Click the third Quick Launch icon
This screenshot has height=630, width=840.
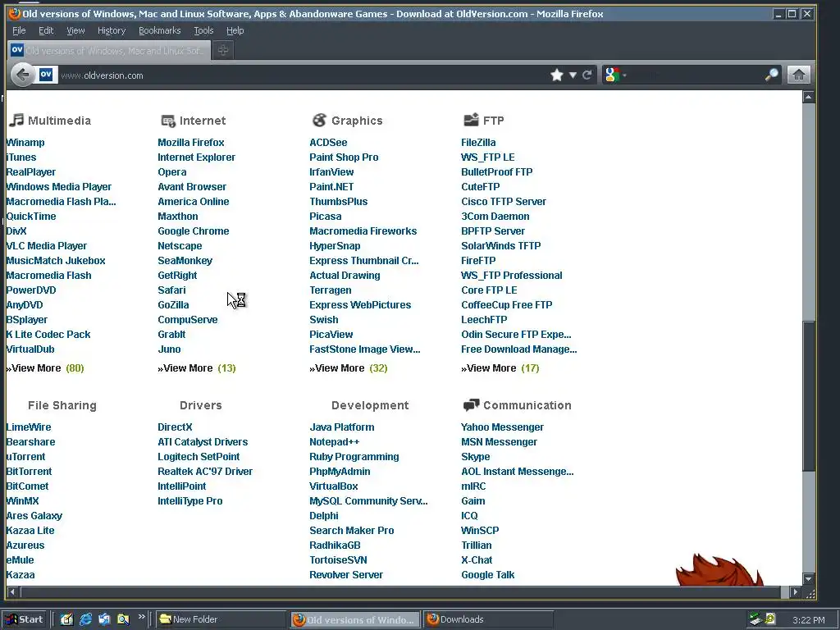click(104, 619)
